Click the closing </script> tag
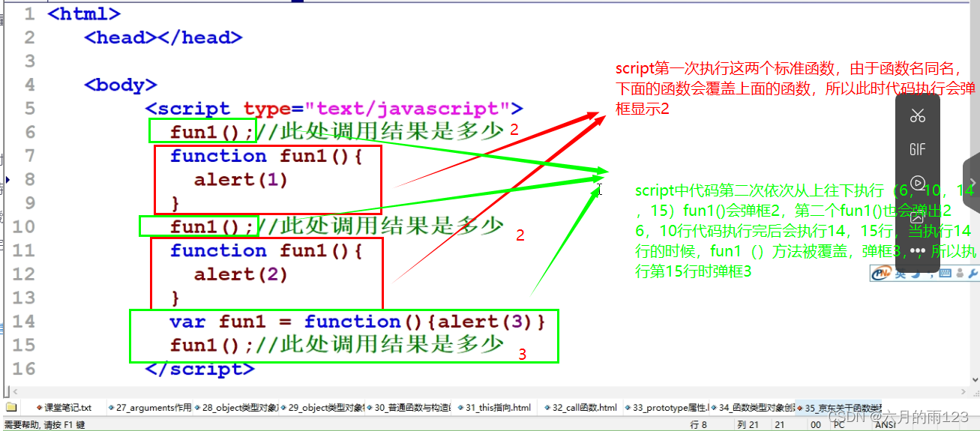Screen dimensions: 980x431 pos(200,368)
